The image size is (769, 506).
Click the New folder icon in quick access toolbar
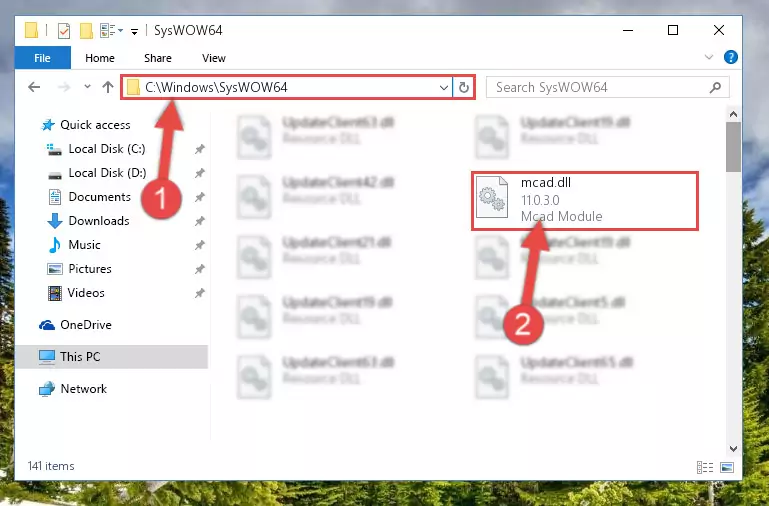pyautogui.click(x=86, y=31)
